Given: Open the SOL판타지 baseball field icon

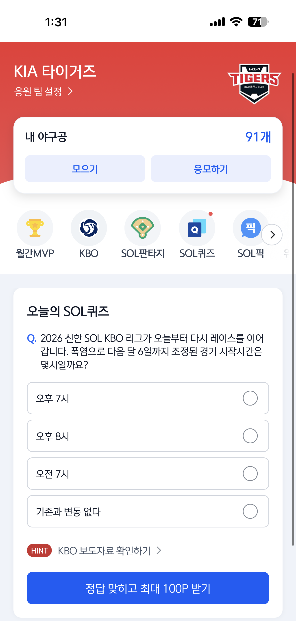Looking at the screenshot, I should [143, 228].
